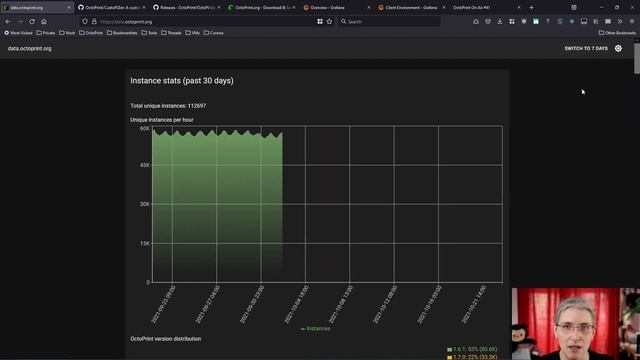
Task: Click the four-squares extension icon after downloads
Action: (x=512, y=22)
